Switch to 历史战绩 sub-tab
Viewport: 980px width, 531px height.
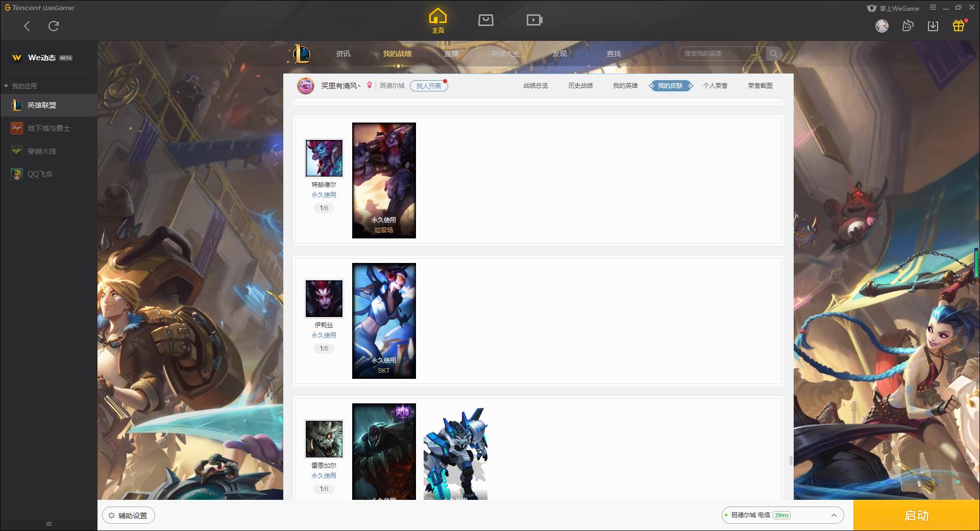coord(580,86)
